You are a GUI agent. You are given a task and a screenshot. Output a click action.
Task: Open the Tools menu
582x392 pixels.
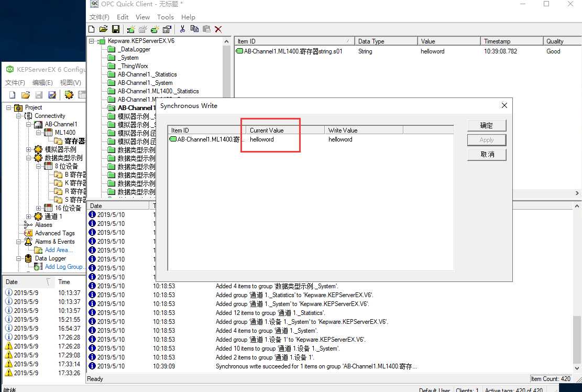click(165, 17)
